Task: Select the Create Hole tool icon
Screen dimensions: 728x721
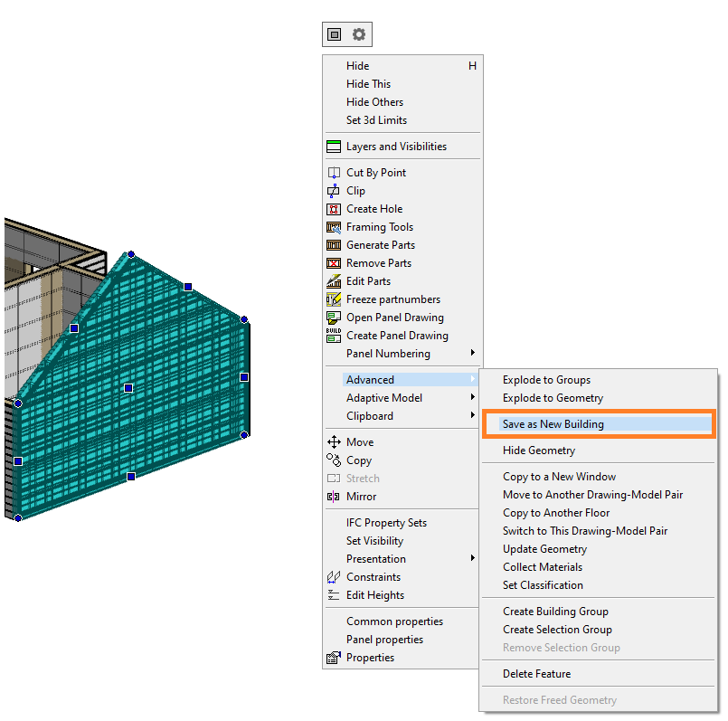Action: click(x=333, y=209)
